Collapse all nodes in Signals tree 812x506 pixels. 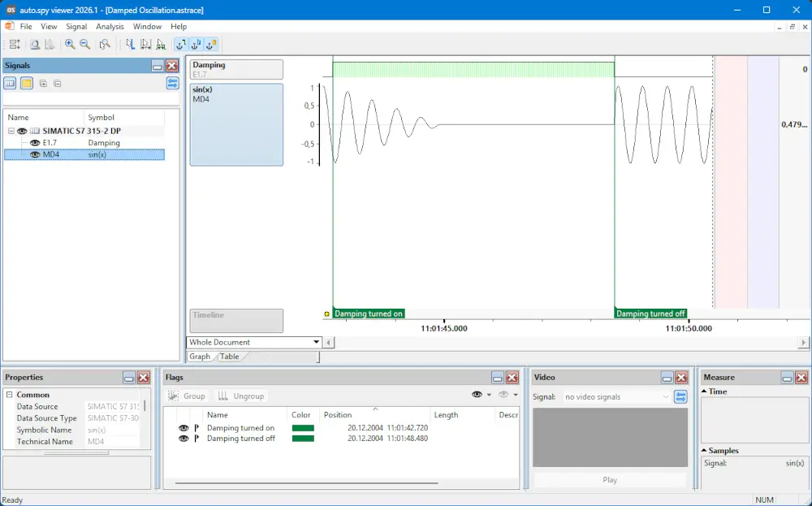coord(58,84)
